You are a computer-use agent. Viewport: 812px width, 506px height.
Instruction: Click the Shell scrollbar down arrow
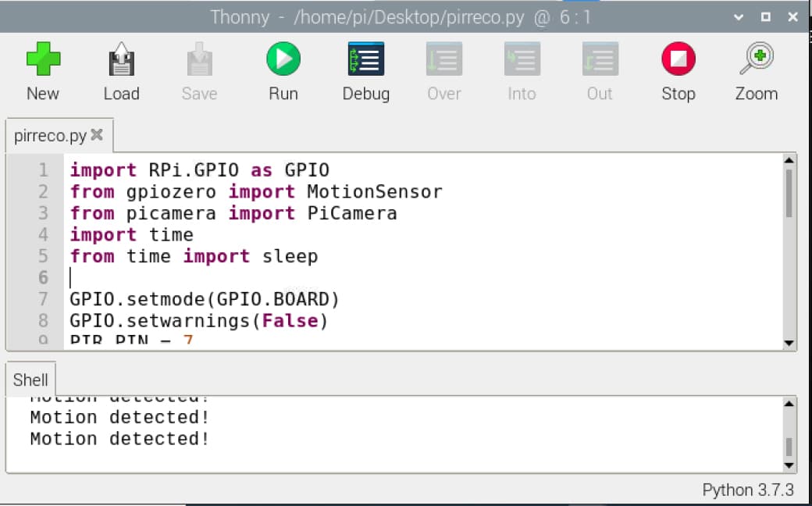click(x=789, y=465)
